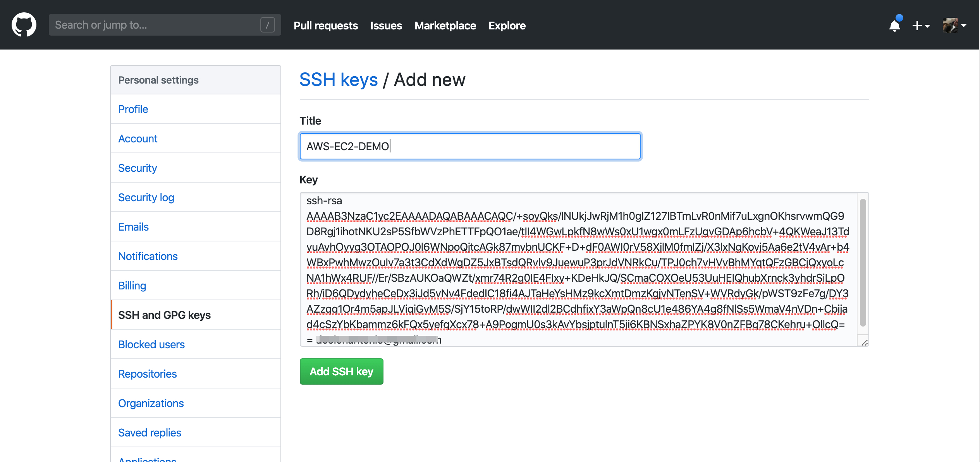
Task: Open the Issues menu item
Action: click(386, 26)
